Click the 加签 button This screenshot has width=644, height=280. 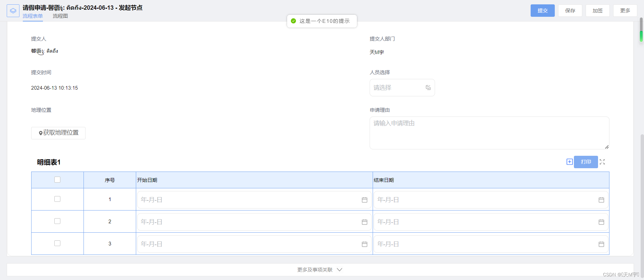click(x=598, y=11)
